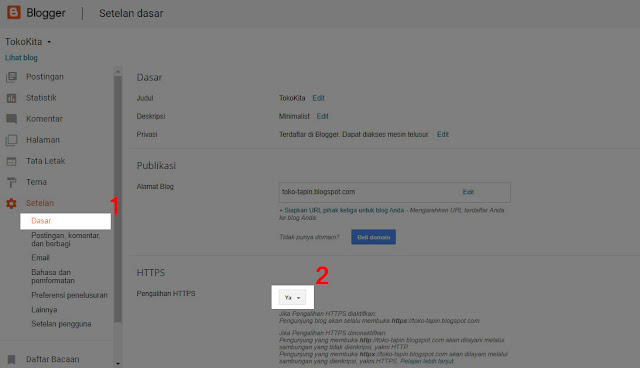Viewport: 640px width, 368px height.
Task: Select the Tema menu item
Action: tap(36, 182)
